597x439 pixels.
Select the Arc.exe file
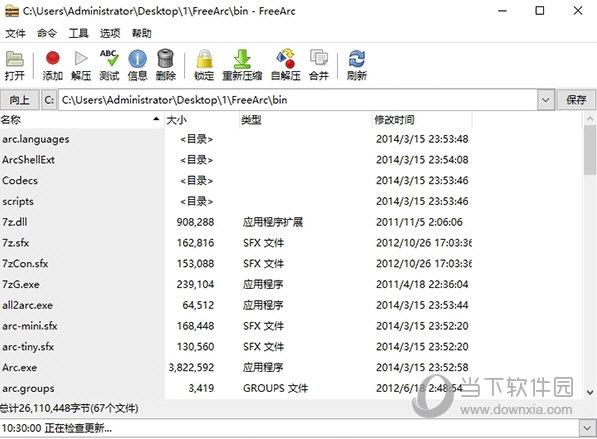[x=235, y=367]
